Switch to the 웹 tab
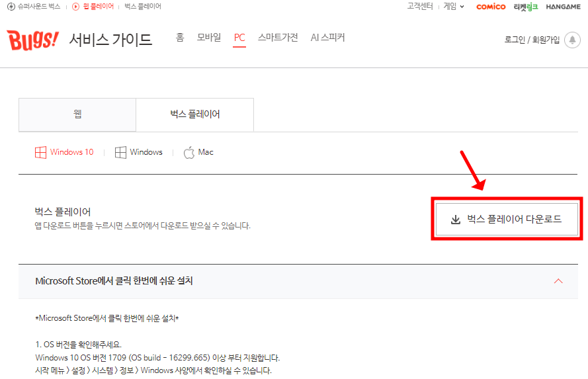 [77, 114]
